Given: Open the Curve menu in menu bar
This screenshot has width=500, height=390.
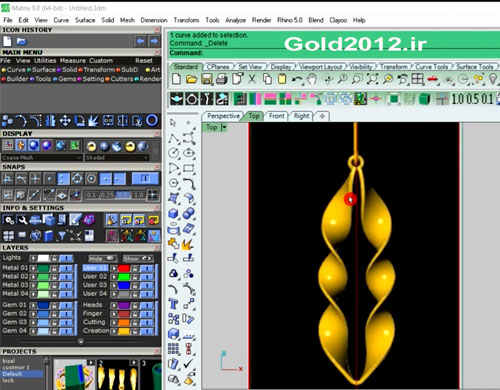Looking at the screenshot, I should [61, 20].
